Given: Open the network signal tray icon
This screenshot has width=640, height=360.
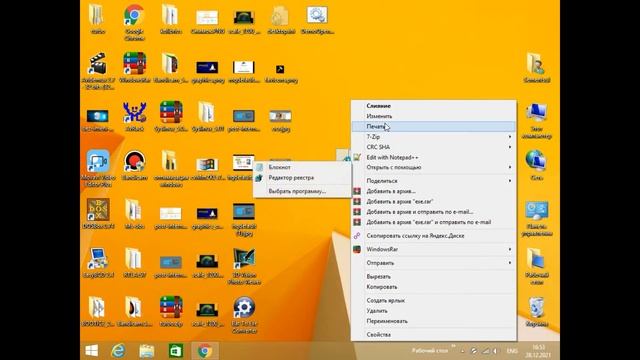Looking at the screenshot, I should click(485, 351).
